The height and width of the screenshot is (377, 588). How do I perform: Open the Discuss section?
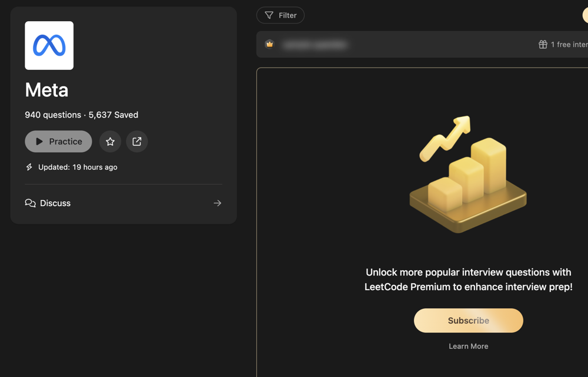point(55,203)
